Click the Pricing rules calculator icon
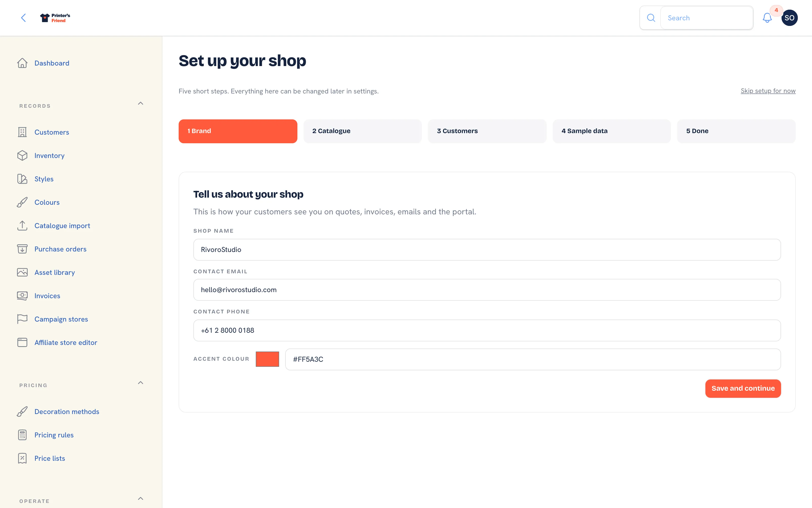 pos(22,435)
